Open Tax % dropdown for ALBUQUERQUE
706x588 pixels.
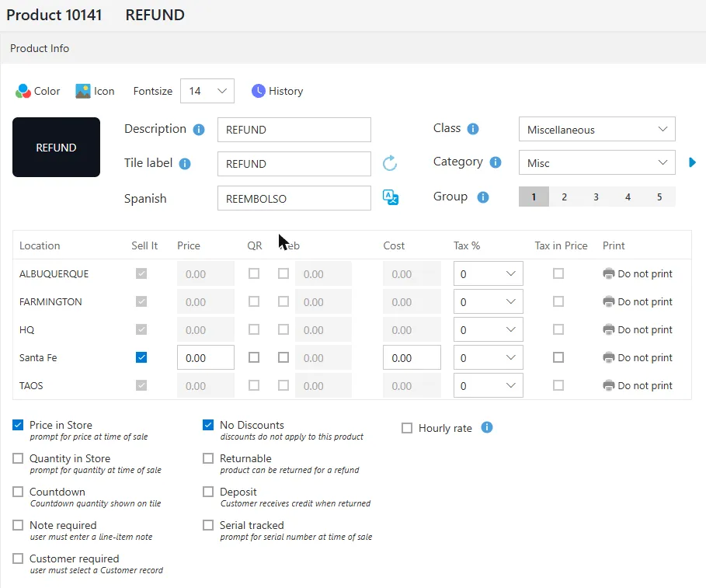[x=488, y=273]
